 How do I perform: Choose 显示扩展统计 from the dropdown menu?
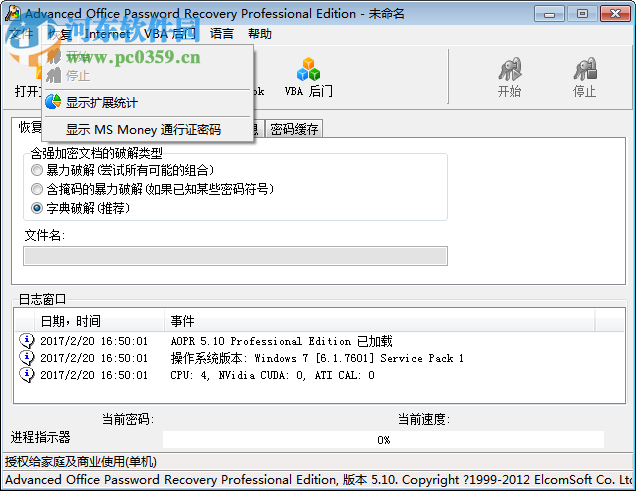point(148,103)
